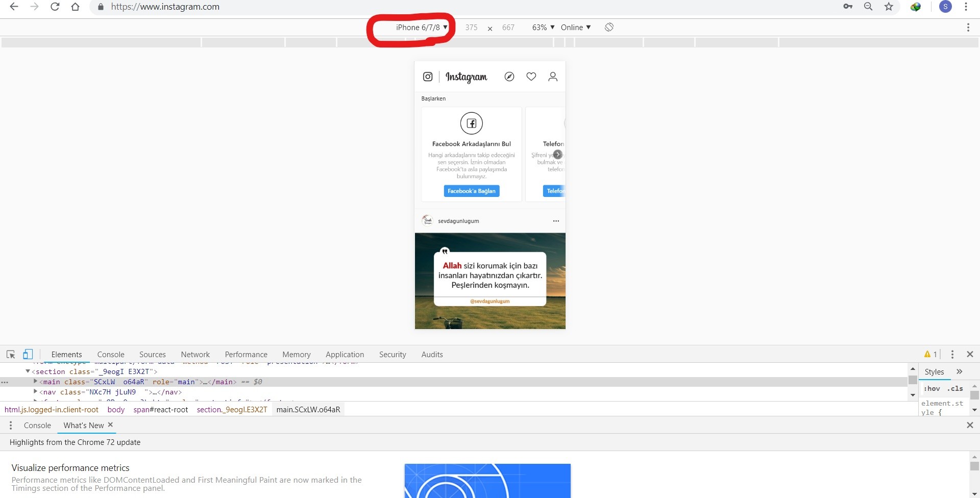Rotate the device viewport orientation
Screen dimensions: 980x498
609,27
